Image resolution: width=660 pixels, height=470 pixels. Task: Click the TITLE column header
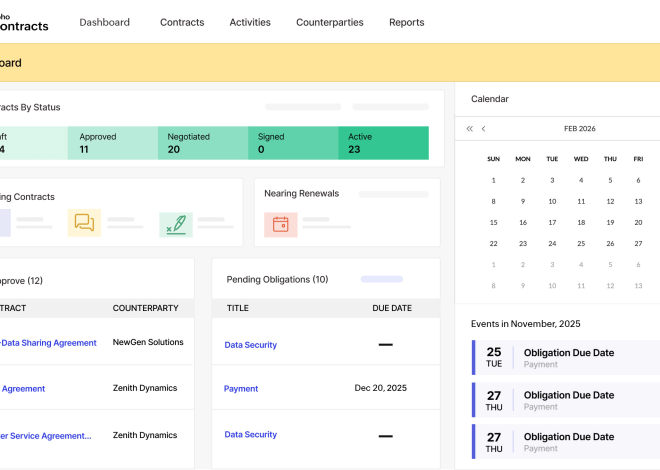coord(237,308)
